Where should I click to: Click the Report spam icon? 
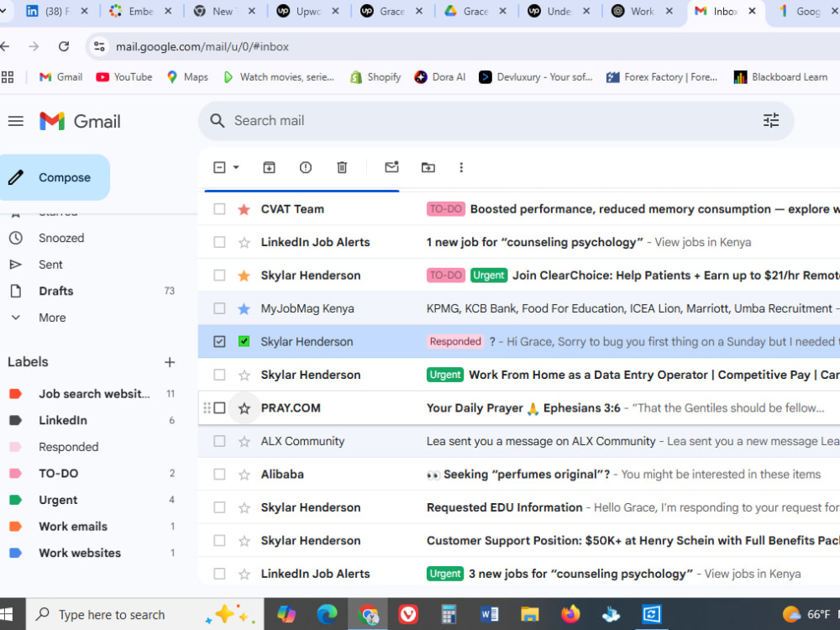point(306,168)
